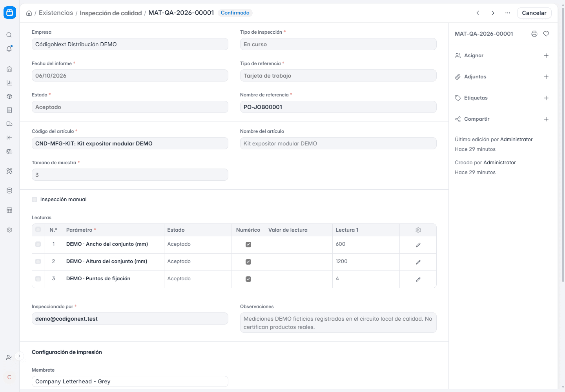This screenshot has width=565, height=392.
Task: Add attachment with Adjuntos plus
Action: [546, 77]
